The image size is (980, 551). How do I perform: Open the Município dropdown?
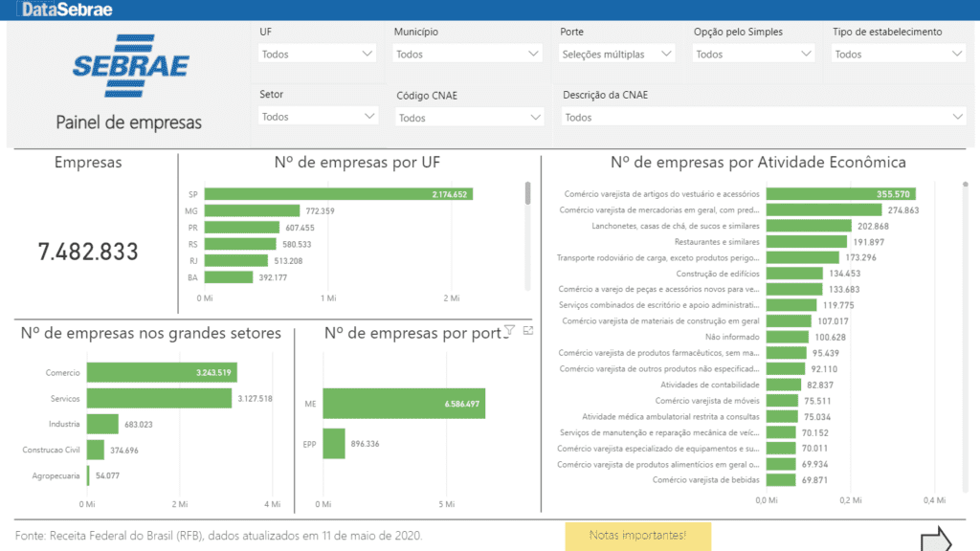pos(468,55)
